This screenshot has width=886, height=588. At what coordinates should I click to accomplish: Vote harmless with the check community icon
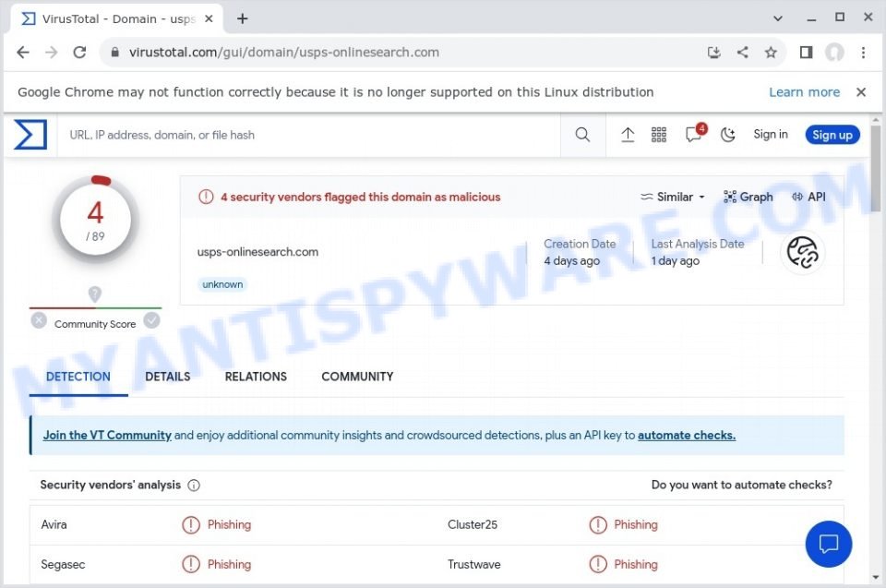click(151, 320)
